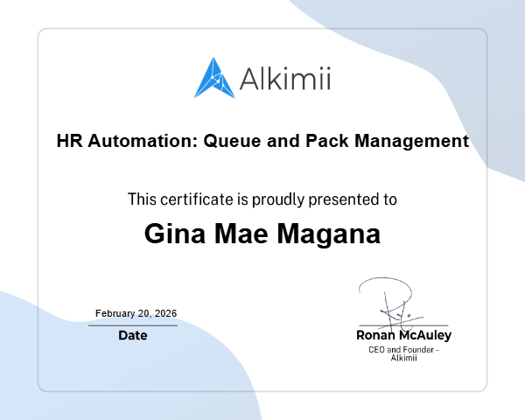Click the recipient name Gina Mae Magana
The width and height of the screenshot is (525, 420).
pyautogui.click(x=262, y=234)
